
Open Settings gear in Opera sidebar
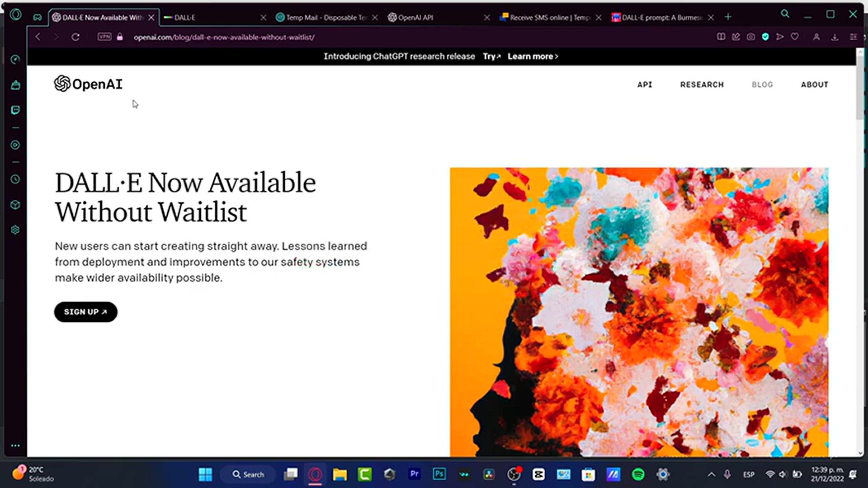15,230
